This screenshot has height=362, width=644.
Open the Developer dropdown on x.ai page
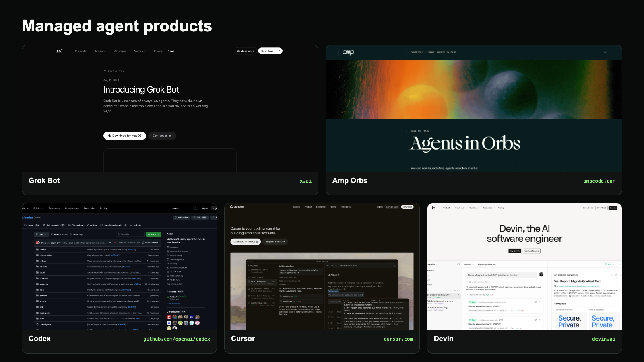[x=121, y=51]
